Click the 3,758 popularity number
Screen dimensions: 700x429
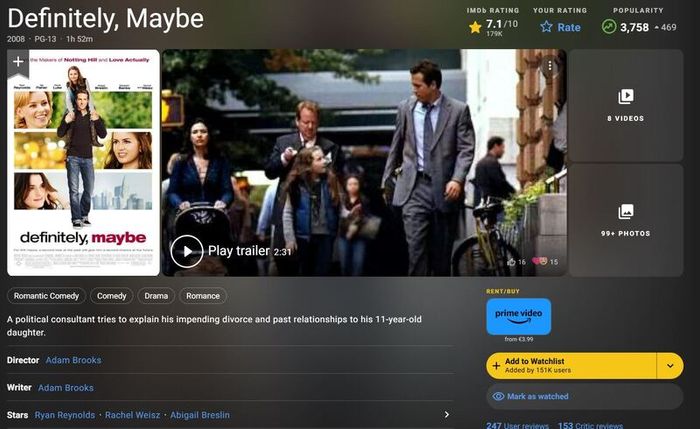pos(634,27)
